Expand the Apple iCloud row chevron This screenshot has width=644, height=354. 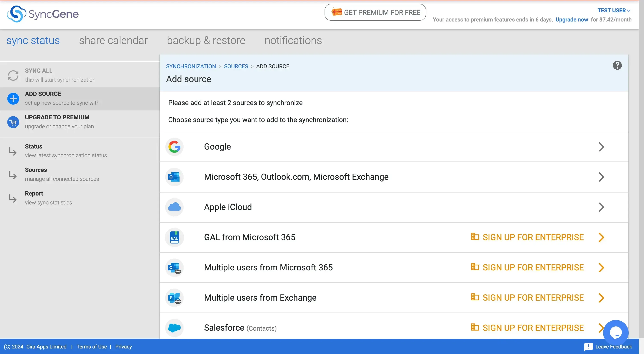601,207
